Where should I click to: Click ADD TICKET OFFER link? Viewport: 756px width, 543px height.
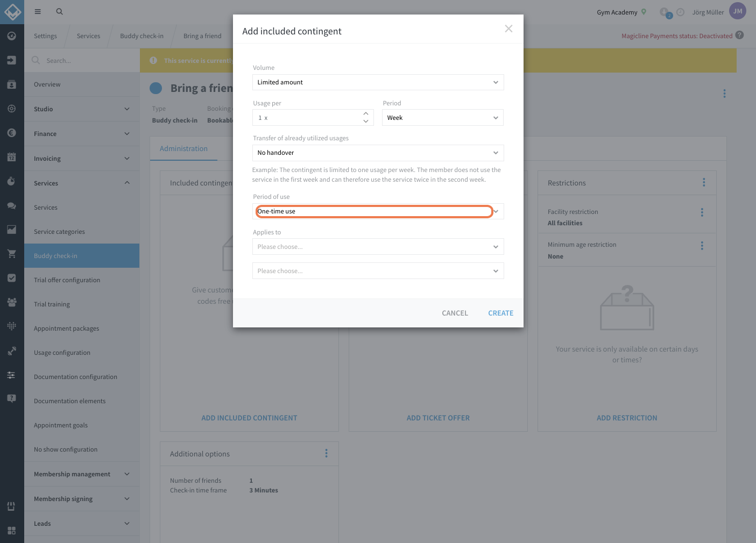438,418
